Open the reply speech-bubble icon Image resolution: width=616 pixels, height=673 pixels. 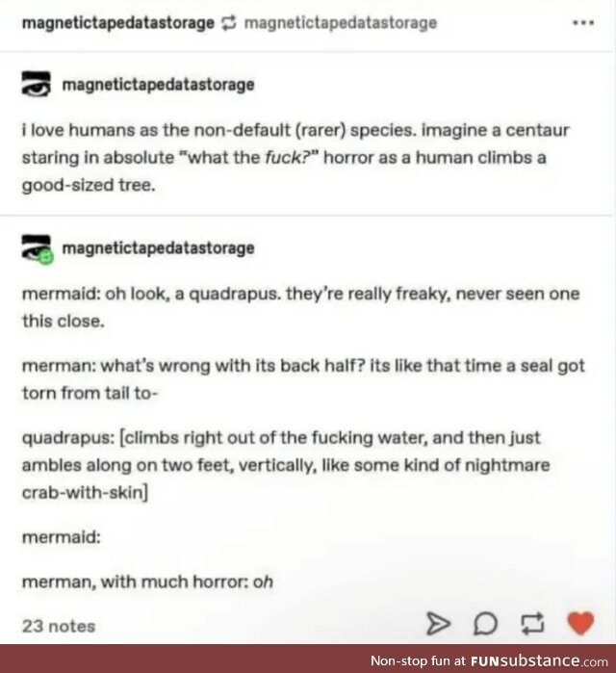point(486,624)
